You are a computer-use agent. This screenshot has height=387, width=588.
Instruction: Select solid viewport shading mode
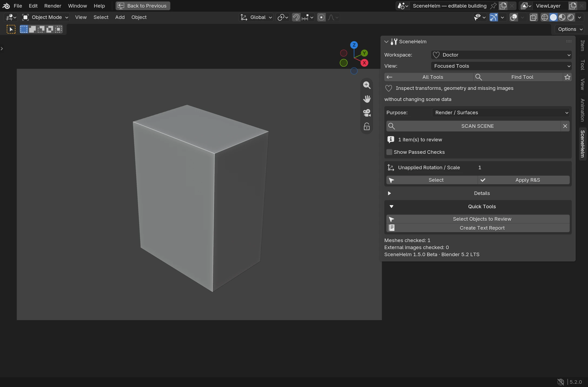coord(553,17)
